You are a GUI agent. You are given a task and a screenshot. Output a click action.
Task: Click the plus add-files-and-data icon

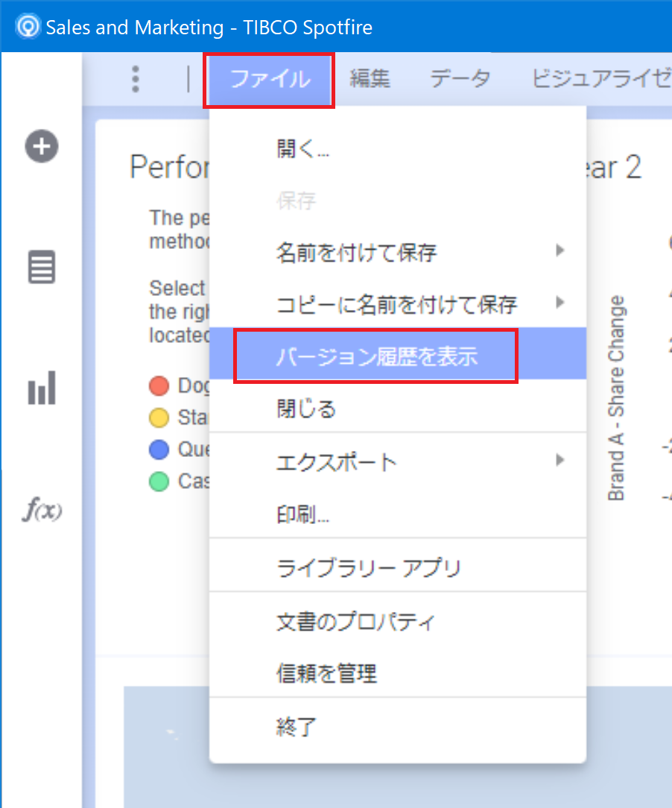pyautogui.click(x=42, y=146)
